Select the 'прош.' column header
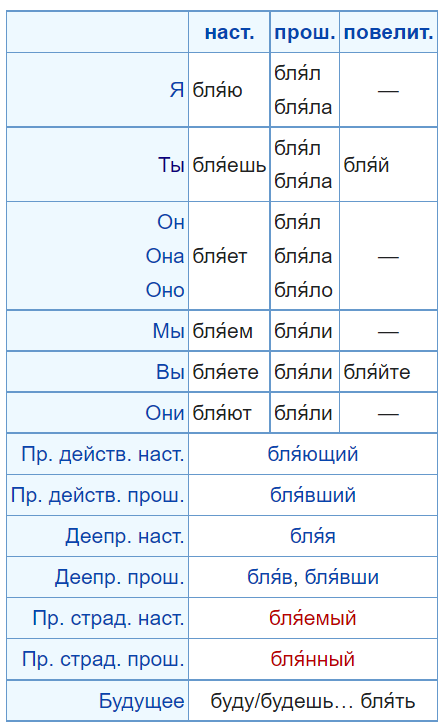The height and width of the screenshot is (728, 444). tap(305, 32)
